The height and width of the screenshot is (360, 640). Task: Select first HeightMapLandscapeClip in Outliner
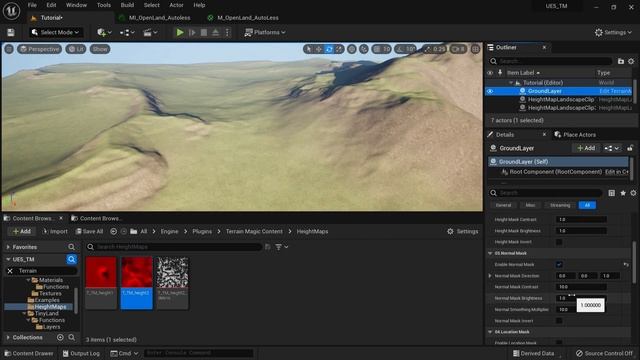(x=561, y=100)
